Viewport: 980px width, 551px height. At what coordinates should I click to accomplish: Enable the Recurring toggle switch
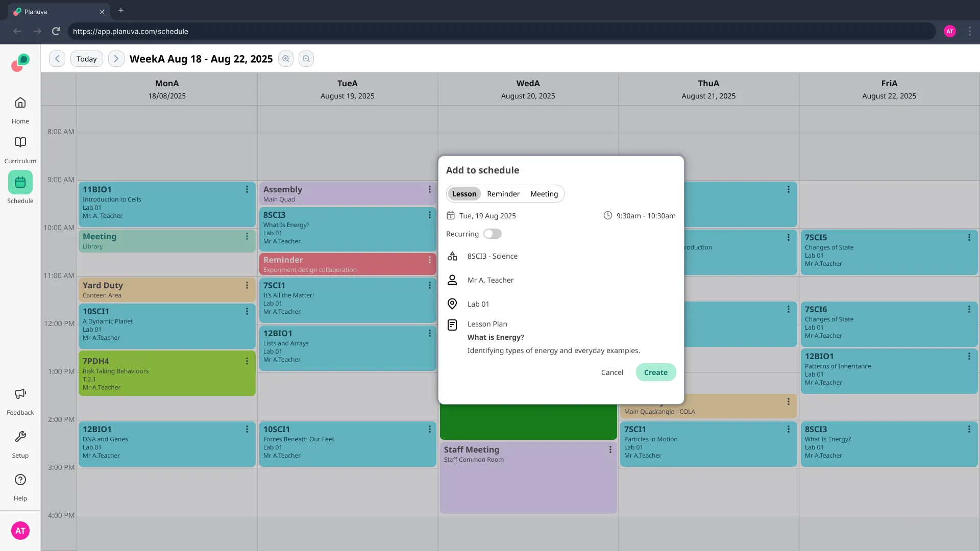point(493,234)
